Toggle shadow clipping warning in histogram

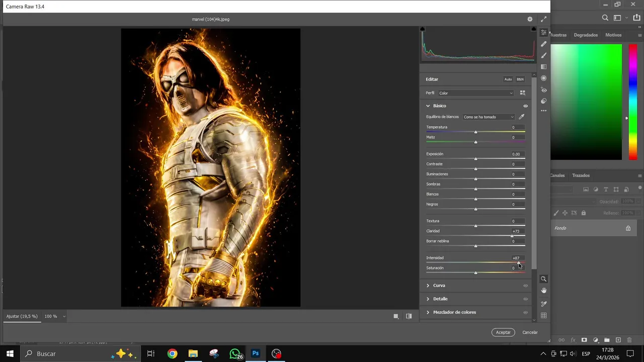point(423,29)
